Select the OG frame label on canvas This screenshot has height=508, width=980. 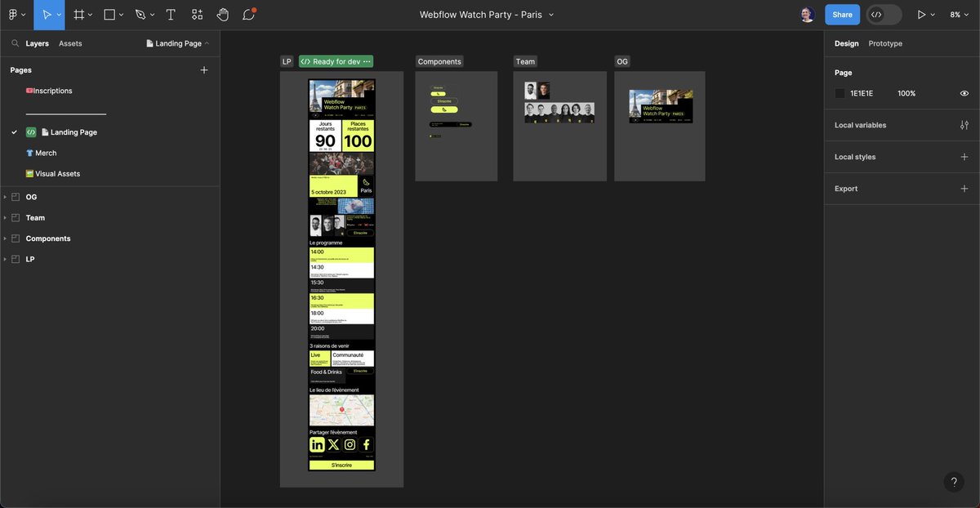(622, 61)
